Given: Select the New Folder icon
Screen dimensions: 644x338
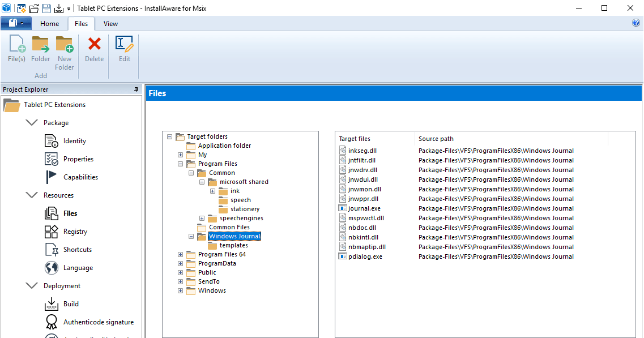Looking at the screenshot, I should coord(64,44).
